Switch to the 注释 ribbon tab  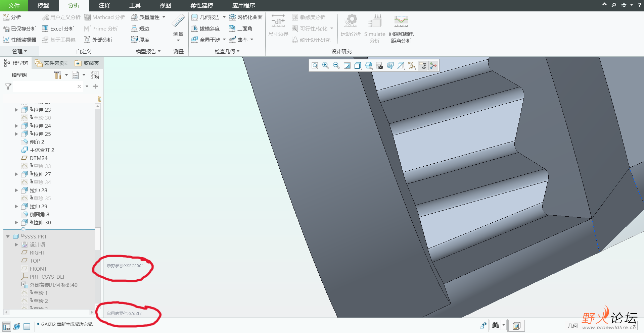(104, 6)
